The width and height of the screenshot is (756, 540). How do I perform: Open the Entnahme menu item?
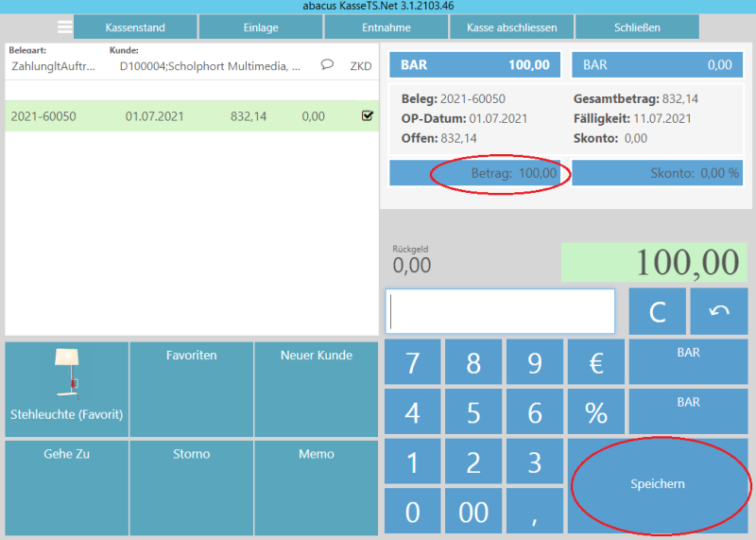coord(386,27)
